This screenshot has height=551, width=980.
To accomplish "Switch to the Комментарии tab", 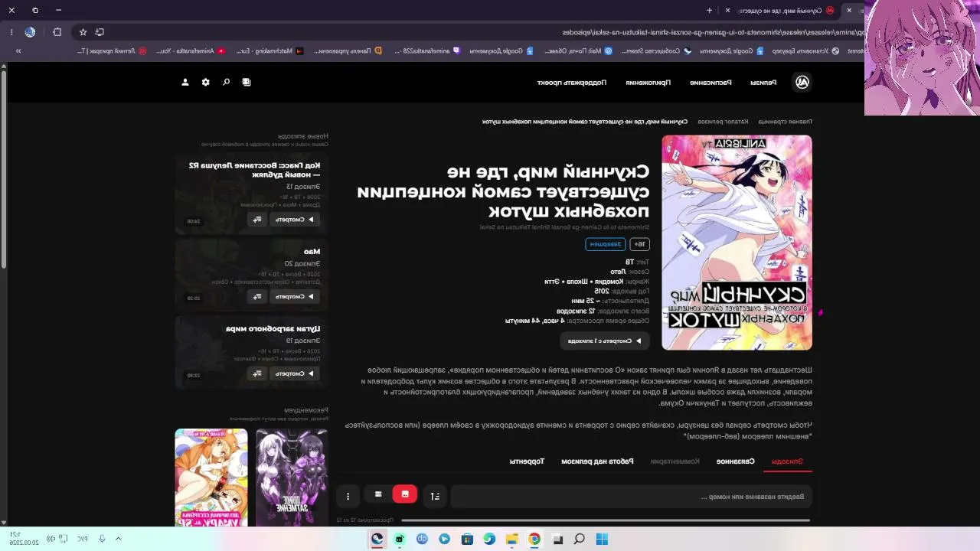I will (675, 461).
